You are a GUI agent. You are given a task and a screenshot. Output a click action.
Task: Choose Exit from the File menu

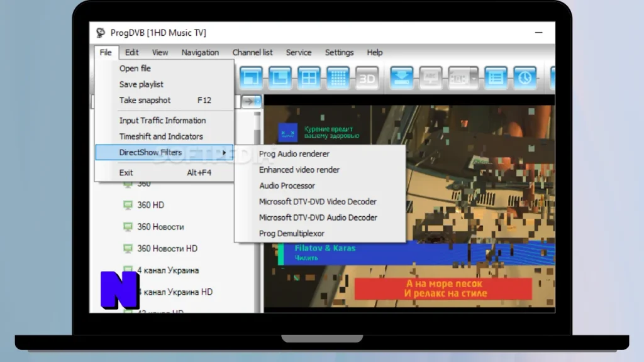click(164, 173)
